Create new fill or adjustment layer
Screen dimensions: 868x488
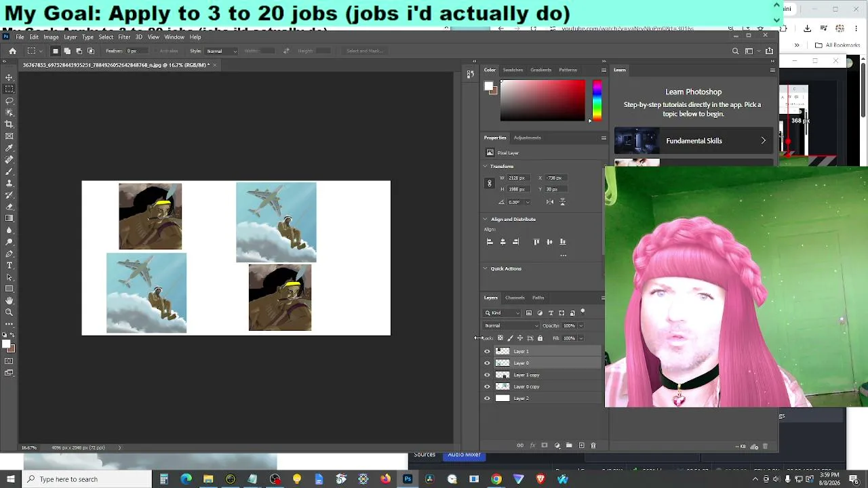(557, 445)
